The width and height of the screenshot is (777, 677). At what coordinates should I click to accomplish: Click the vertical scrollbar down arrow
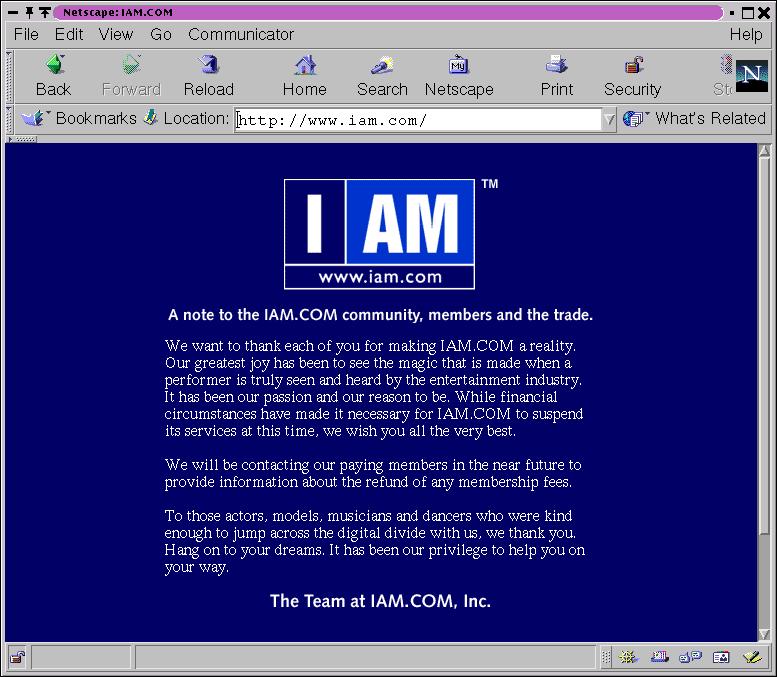pos(764,634)
